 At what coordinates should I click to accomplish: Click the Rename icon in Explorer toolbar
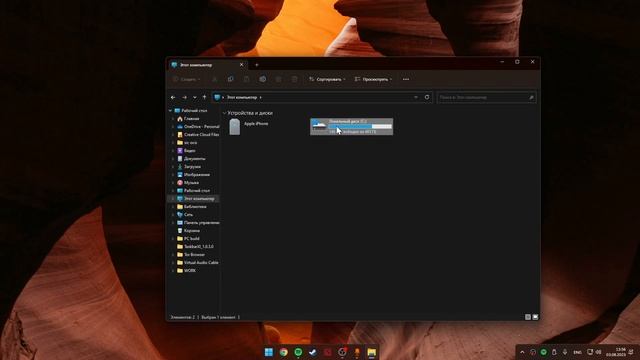point(262,79)
